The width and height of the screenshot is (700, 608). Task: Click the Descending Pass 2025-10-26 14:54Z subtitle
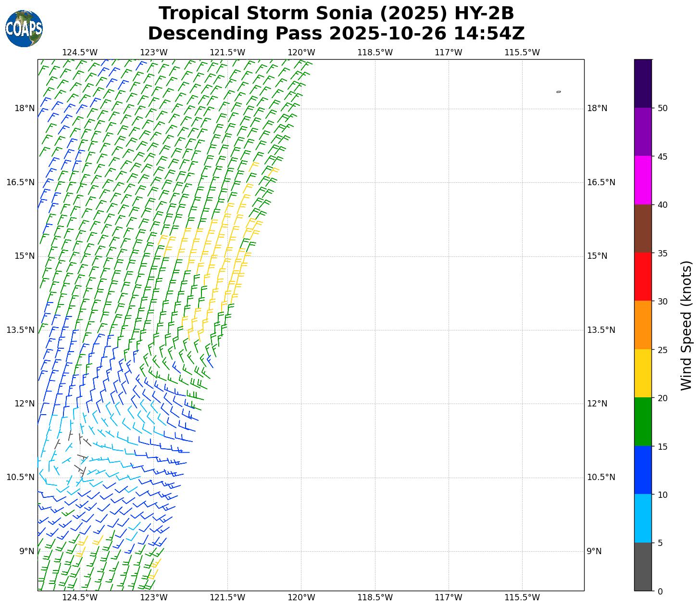click(x=336, y=34)
